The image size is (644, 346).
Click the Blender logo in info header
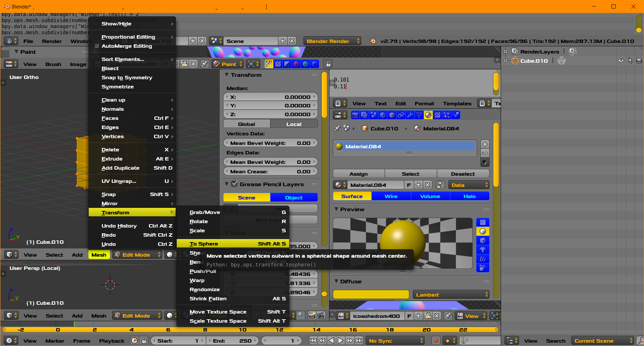point(372,41)
